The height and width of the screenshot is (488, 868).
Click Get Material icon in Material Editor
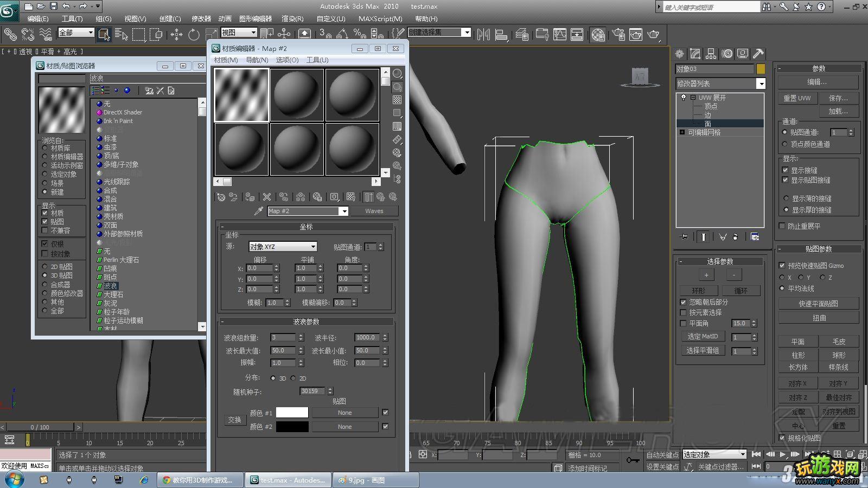pyautogui.click(x=221, y=197)
